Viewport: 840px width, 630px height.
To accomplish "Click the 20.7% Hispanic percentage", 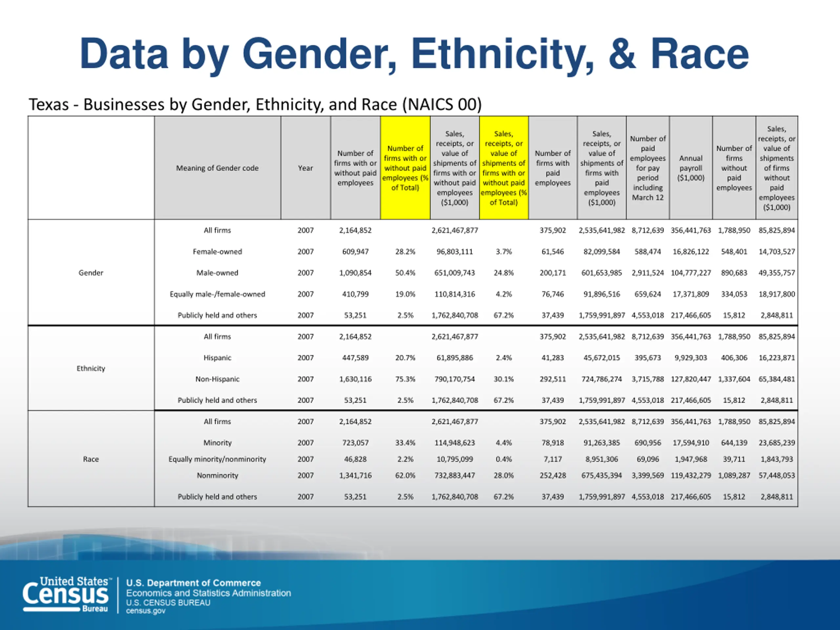I will pos(405,358).
